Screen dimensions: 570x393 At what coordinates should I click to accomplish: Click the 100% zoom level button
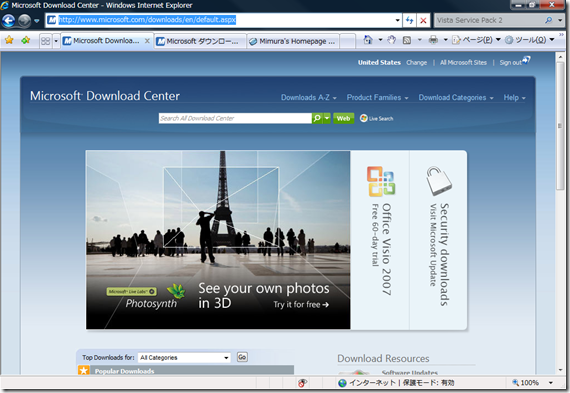tap(526, 383)
